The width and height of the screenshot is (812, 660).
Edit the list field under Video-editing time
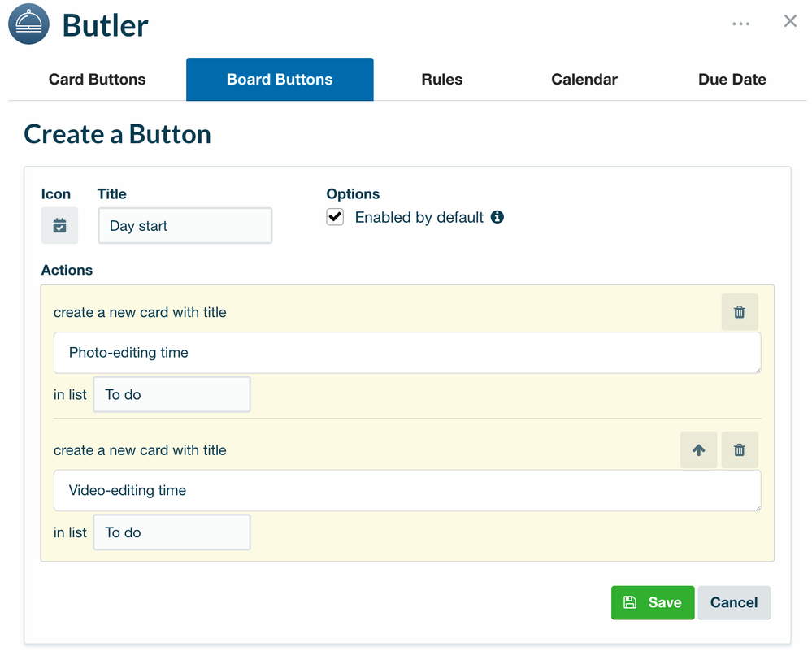(x=172, y=532)
